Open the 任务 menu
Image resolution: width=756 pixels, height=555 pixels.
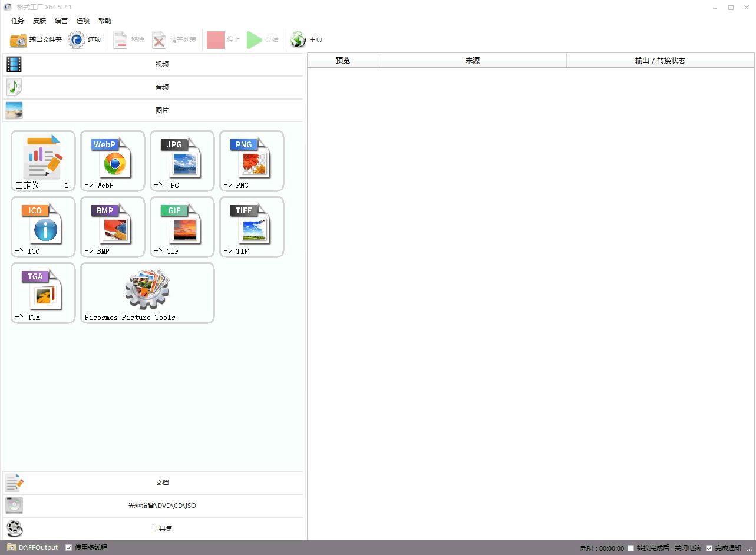point(18,21)
